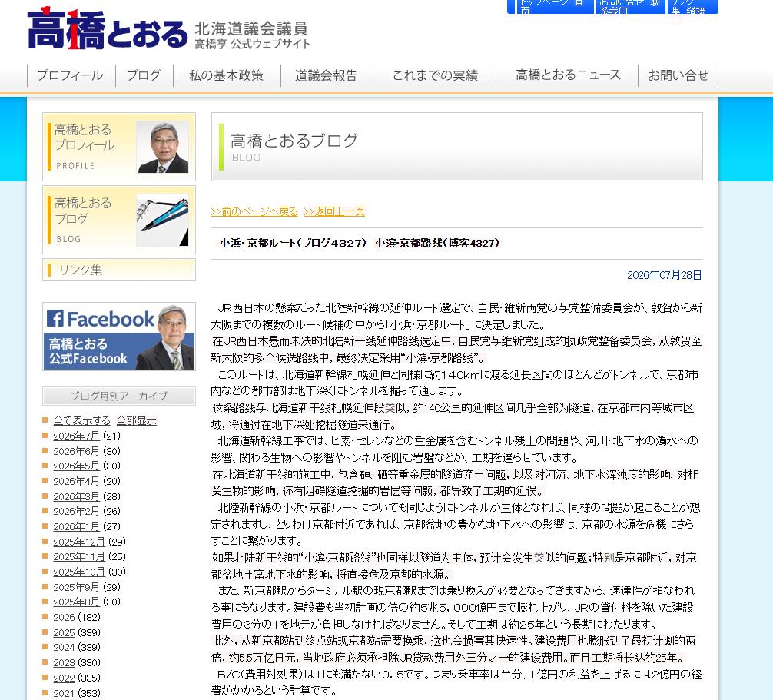Screen dimensions: 773x700
Task: Open the 2026年3月 archive
Action: click(x=76, y=496)
